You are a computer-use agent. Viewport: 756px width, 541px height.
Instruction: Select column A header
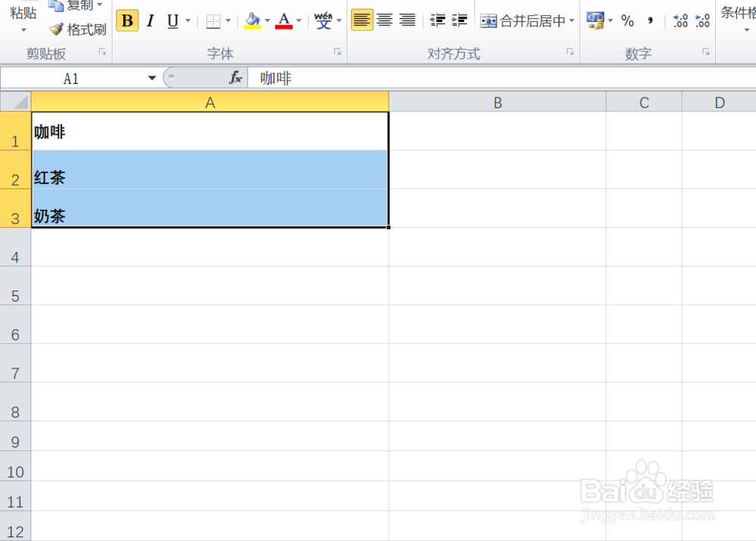pos(209,102)
